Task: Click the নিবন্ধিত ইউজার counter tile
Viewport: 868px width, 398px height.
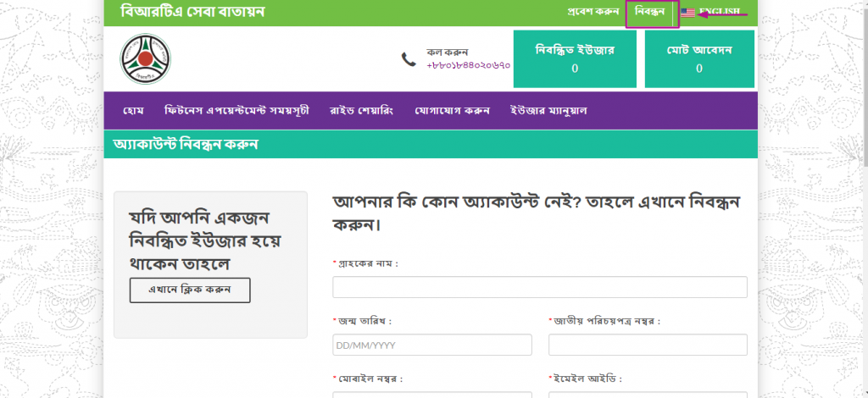Action: click(x=575, y=58)
